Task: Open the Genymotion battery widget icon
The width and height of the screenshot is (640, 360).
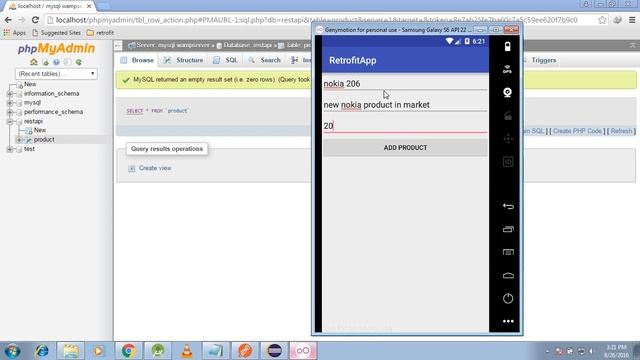Action: pyautogui.click(x=507, y=46)
